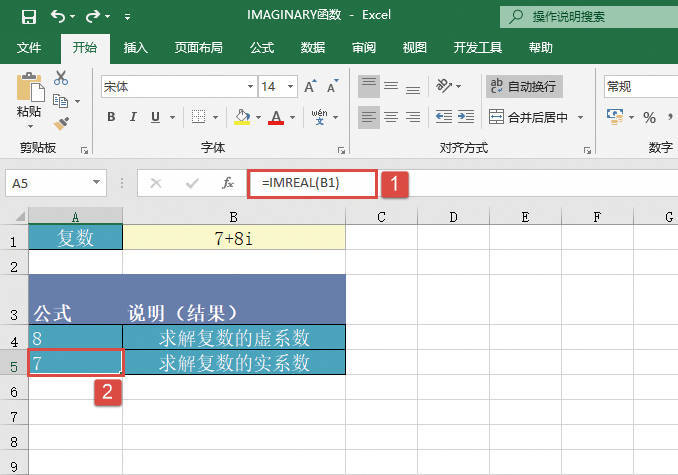Viewport: 678px width, 475px height.
Task: Select cell B1 containing 7+8i
Action: 234,237
